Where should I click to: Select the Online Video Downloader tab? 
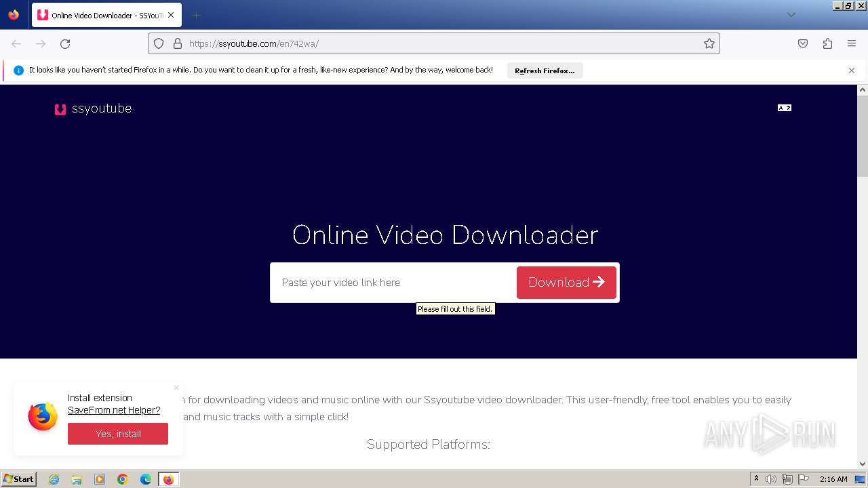[x=106, y=15]
